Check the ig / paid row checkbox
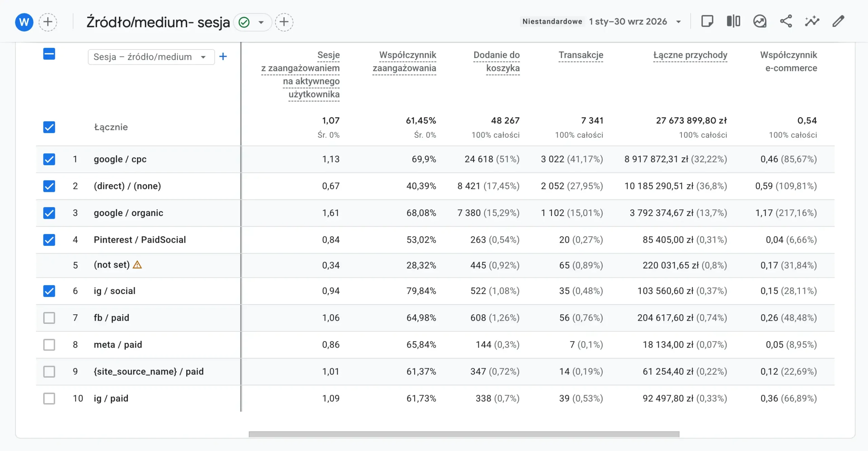 pyautogui.click(x=49, y=398)
